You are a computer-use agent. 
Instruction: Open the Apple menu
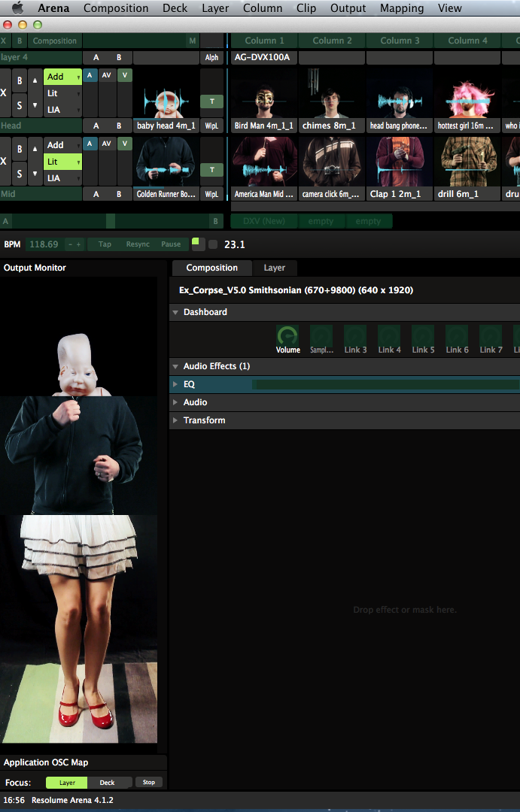17,8
